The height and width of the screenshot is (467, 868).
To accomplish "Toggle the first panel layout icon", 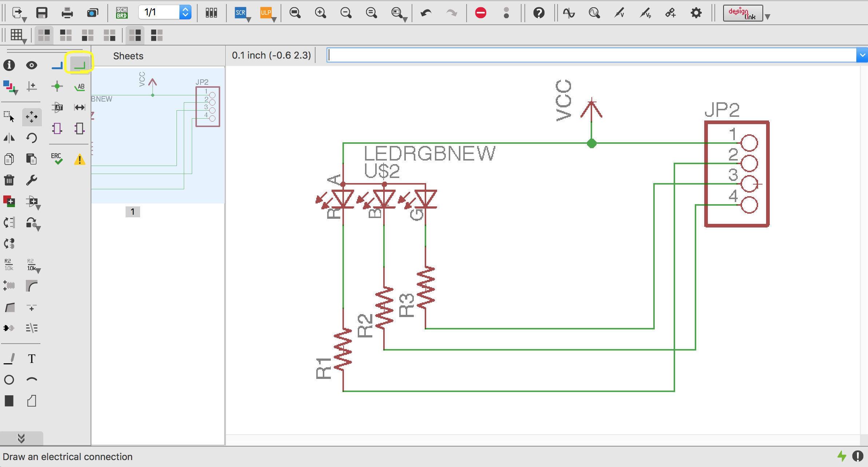I will pyautogui.click(x=44, y=35).
